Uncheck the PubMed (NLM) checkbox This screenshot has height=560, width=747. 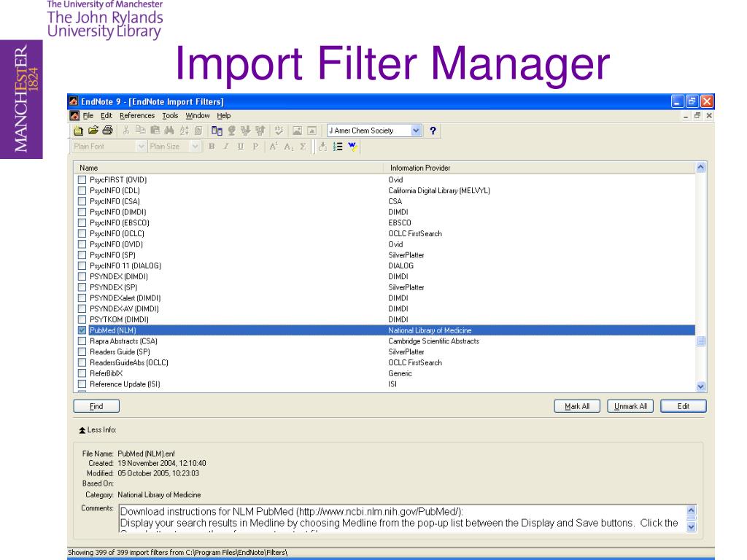coord(82,330)
